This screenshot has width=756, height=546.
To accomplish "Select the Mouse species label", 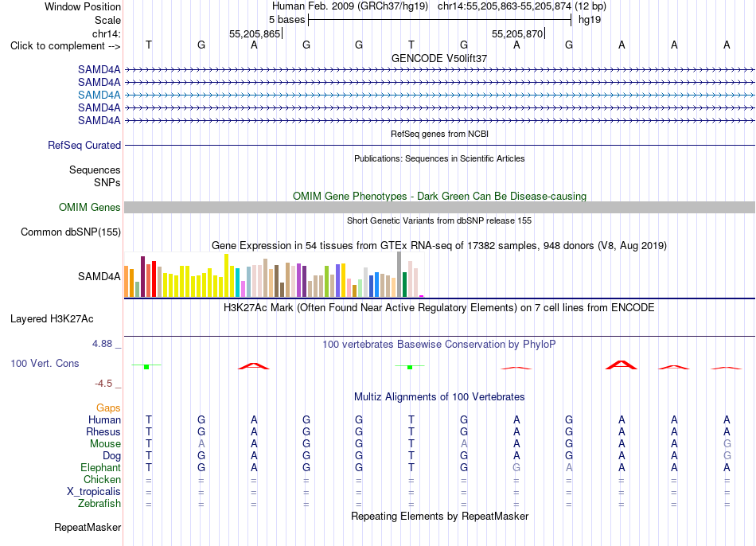I will pos(106,444).
